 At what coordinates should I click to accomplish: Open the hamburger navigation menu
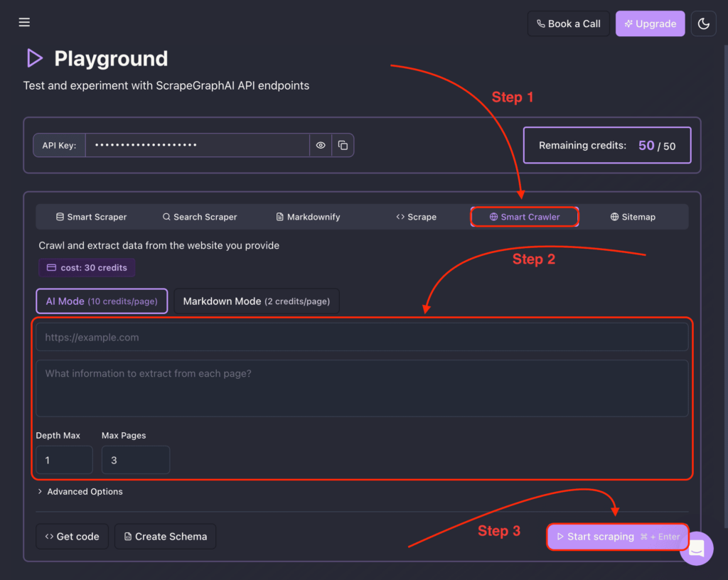coord(24,23)
